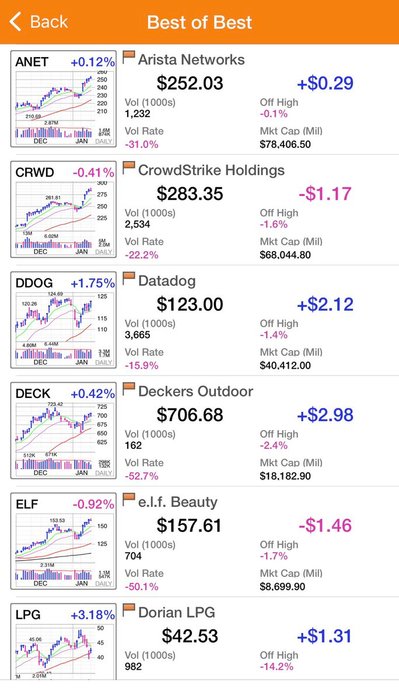Select the e.l.f. Beauty $157.61 price
Screen dimensions: 399x700
(x=189, y=525)
